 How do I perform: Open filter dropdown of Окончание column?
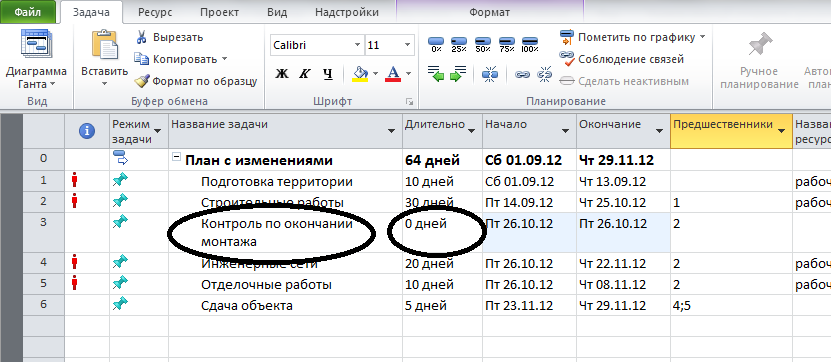[659, 131]
